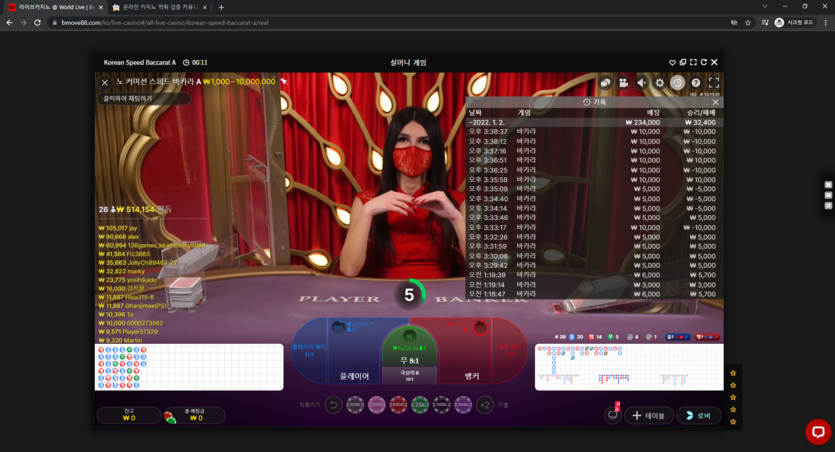
Task: Select the red 5000 chip
Action: pyautogui.click(x=398, y=405)
